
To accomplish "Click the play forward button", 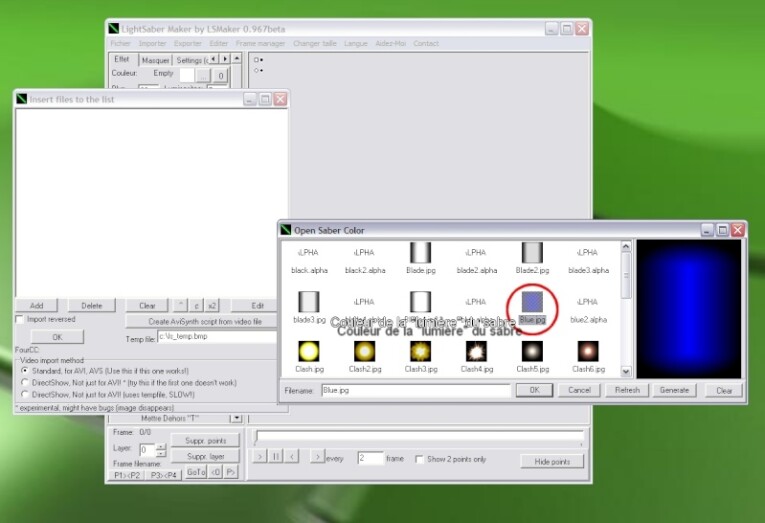I will 260,457.
